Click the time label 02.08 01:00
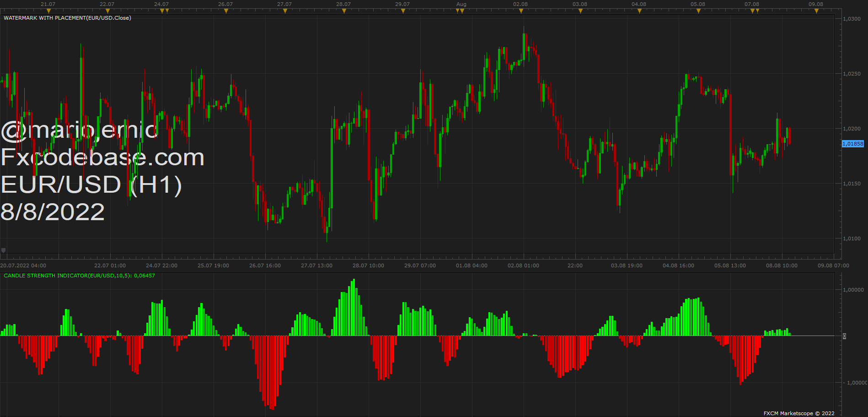 (524, 265)
